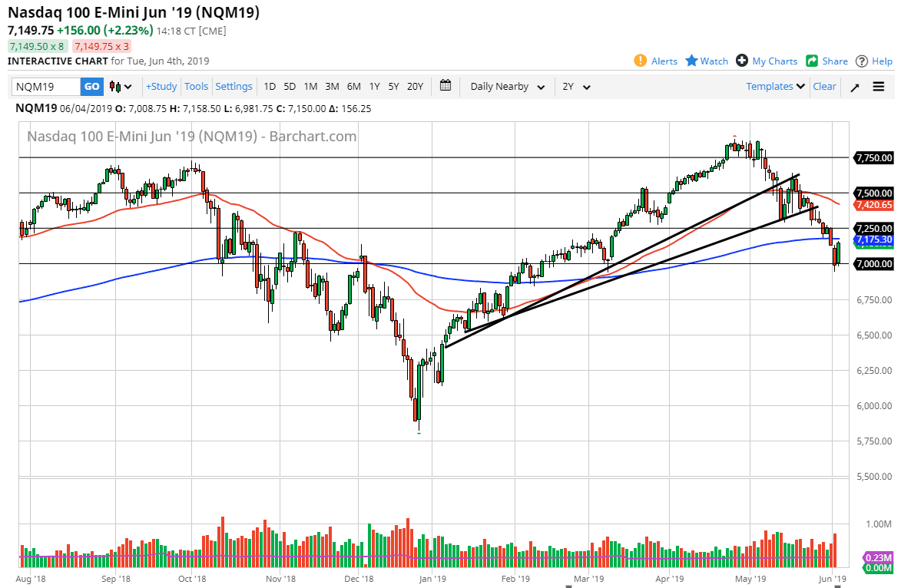Viewport: 901px width, 588px height.
Task: Open the Templates dropdown
Action: tap(776, 87)
